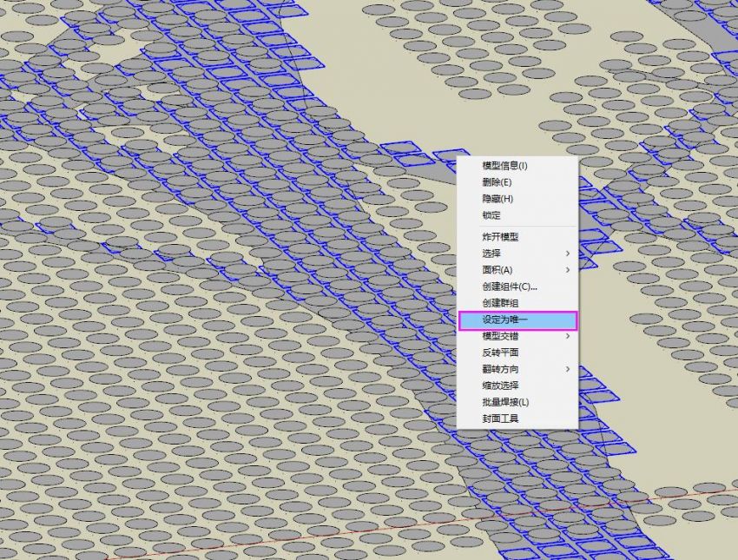The width and height of the screenshot is (738, 560).
Task: Click 封面工具 at the menu bottom
Action: pyautogui.click(x=517, y=418)
